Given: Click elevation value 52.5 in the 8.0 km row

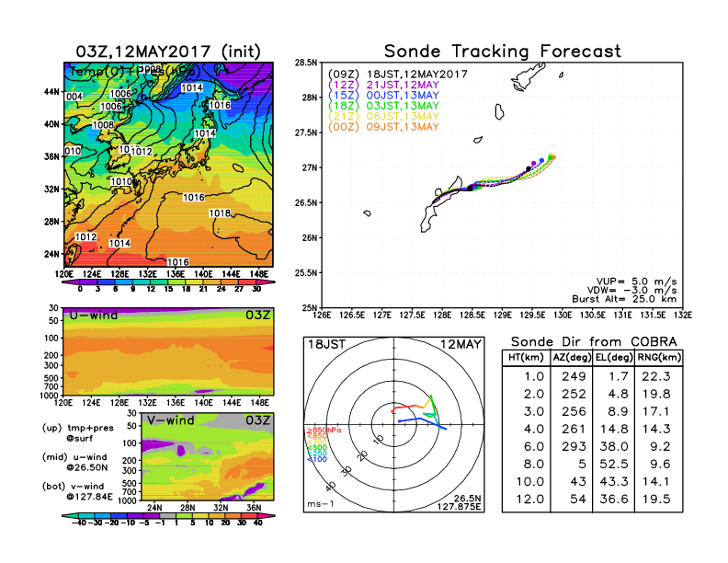Looking at the screenshot, I should tap(614, 464).
